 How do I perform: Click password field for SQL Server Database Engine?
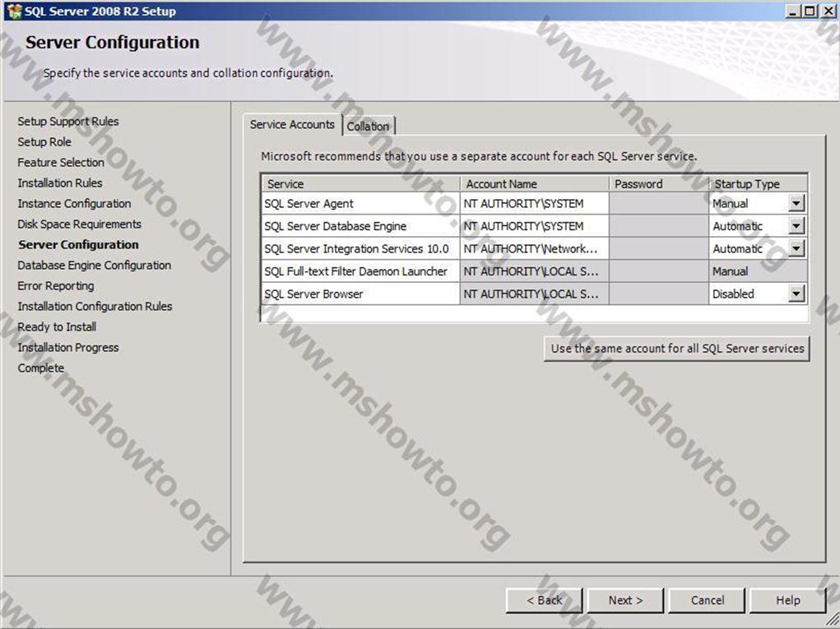[x=659, y=226]
